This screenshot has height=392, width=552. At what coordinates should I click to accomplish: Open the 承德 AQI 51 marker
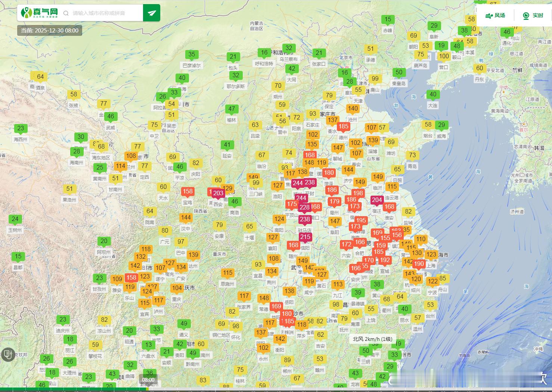[x=370, y=50]
